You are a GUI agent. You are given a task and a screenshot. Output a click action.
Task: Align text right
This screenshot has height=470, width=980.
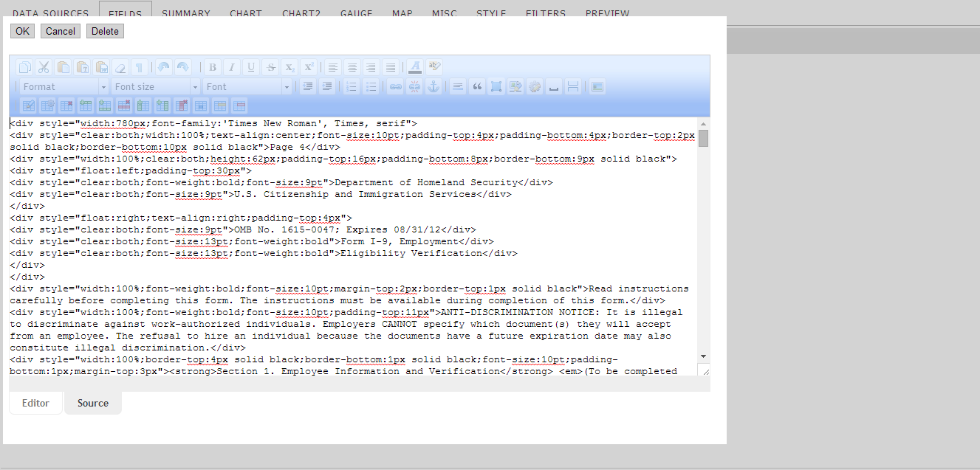[x=371, y=67]
